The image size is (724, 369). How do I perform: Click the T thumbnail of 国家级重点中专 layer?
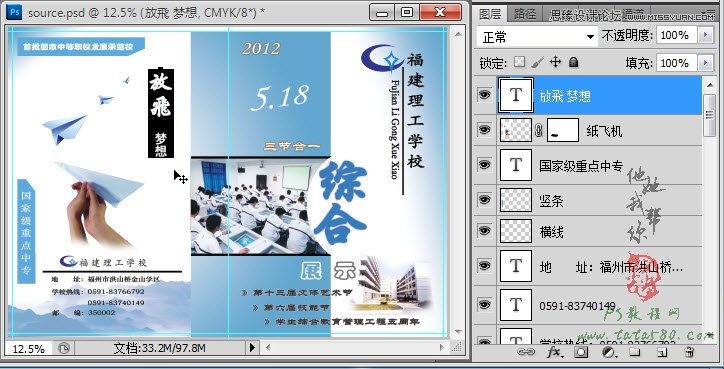[x=516, y=164]
